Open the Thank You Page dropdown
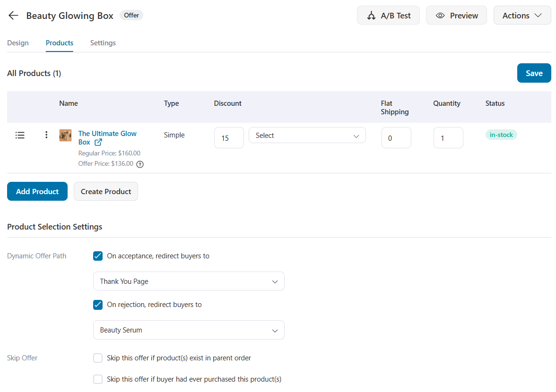 coord(189,281)
